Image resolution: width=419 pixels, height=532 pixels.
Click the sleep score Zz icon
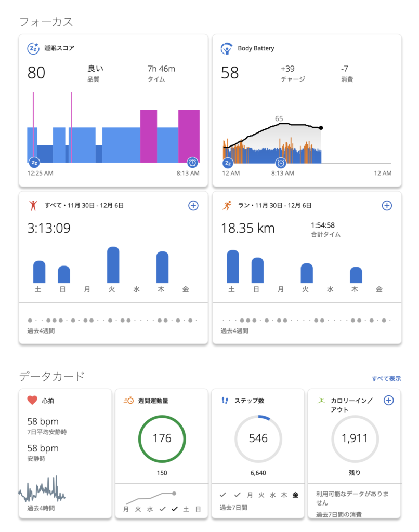33,48
